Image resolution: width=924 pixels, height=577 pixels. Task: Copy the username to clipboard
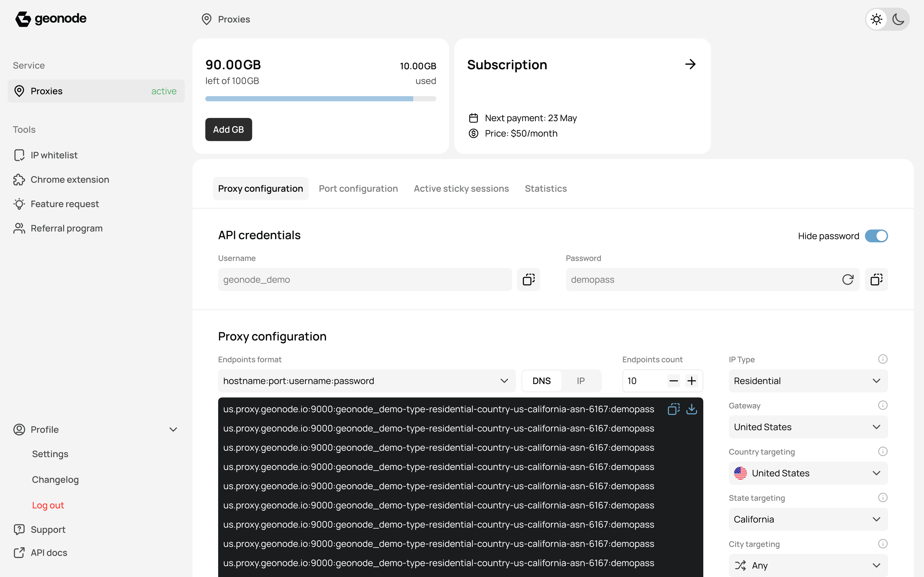coord(529,279)
